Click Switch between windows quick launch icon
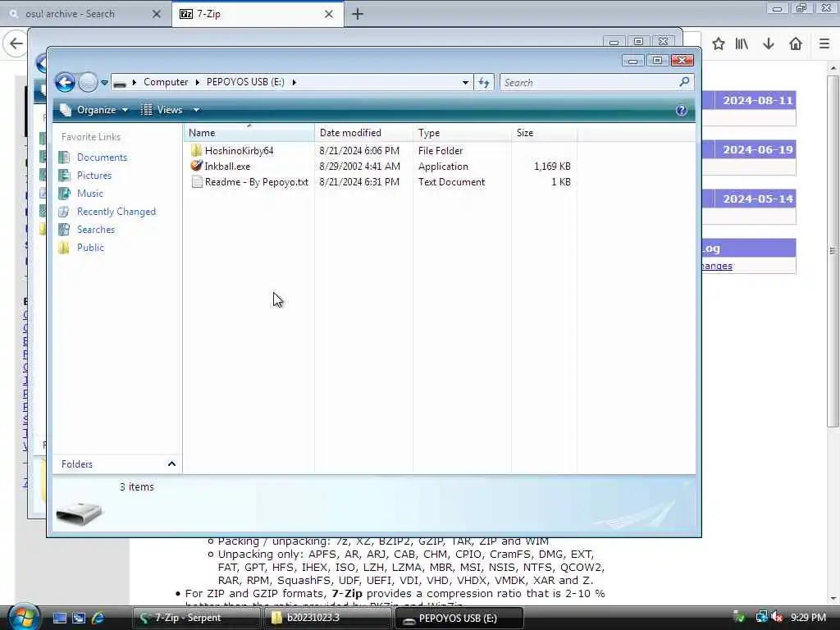Image resolution: width=840 pixels, height=630 pixels. tap(79, 619)
